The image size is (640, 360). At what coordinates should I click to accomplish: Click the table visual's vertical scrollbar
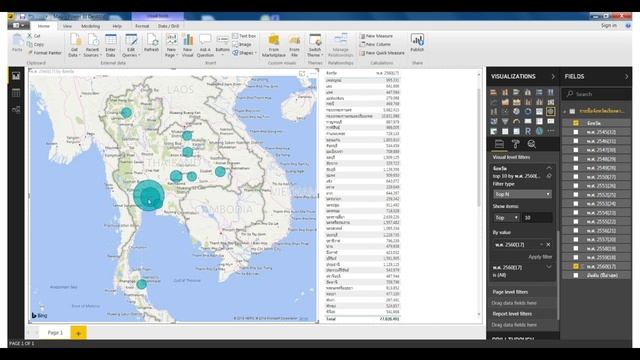pos(479,147)
